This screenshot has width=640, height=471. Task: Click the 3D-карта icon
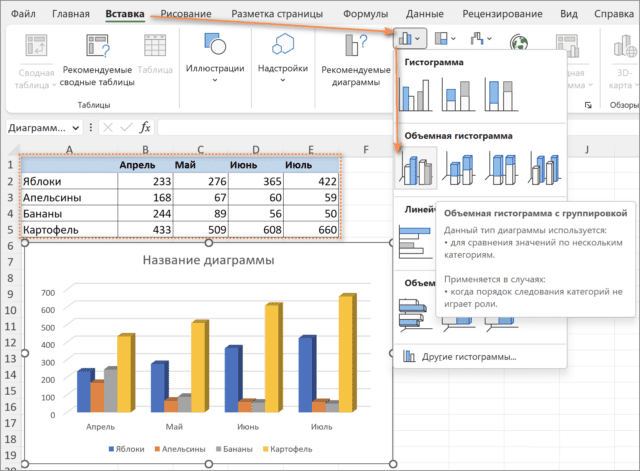(x=625, y=46)
